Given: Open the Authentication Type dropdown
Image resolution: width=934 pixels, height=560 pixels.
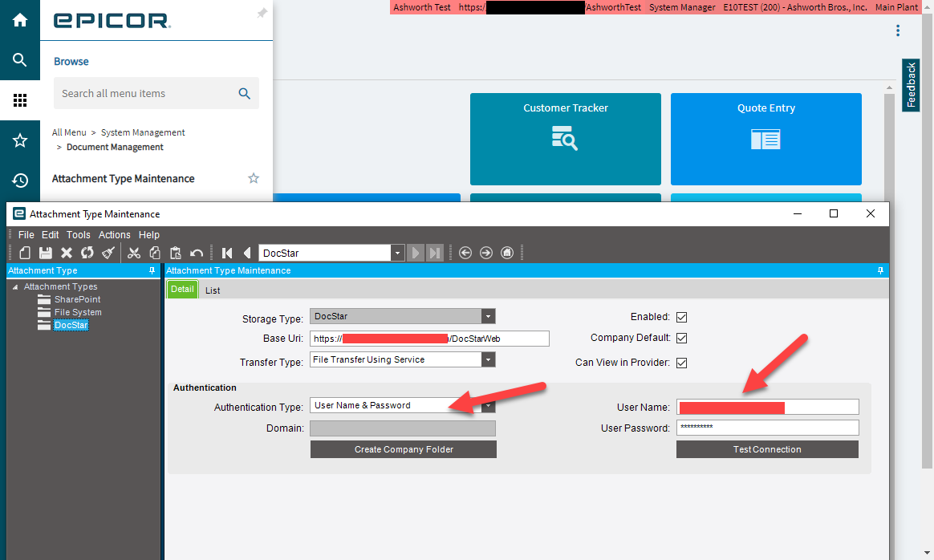Looking at the screenshot, I should (489, 406).
